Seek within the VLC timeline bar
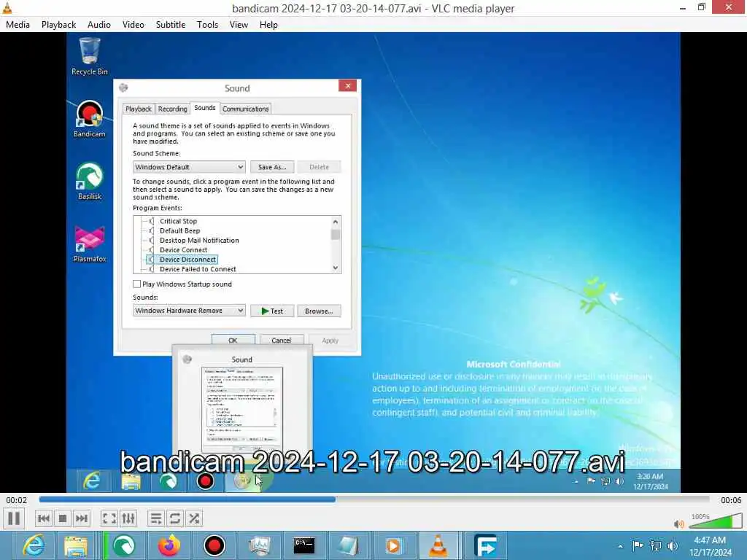Screen dimensions: 747x560 point(374,499)
